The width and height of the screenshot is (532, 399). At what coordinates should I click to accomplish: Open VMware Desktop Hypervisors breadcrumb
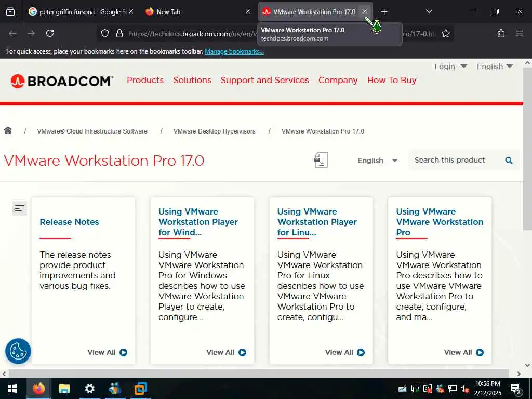215,131
